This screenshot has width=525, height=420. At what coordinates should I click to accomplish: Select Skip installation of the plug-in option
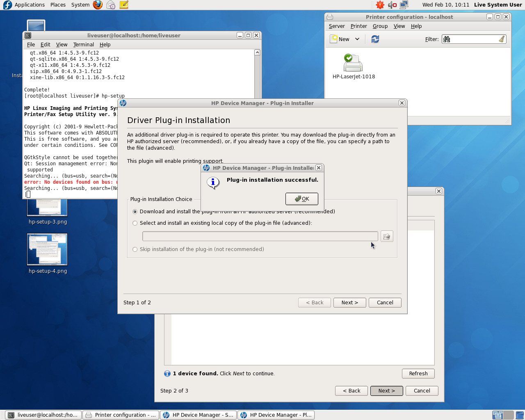135,249
